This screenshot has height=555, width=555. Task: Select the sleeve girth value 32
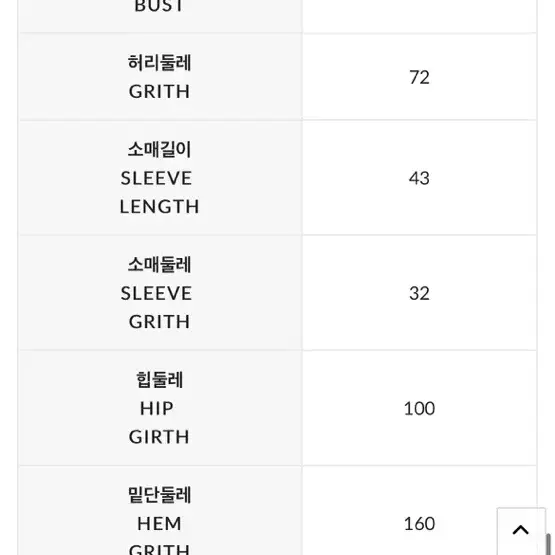click(x=419, y=293)
